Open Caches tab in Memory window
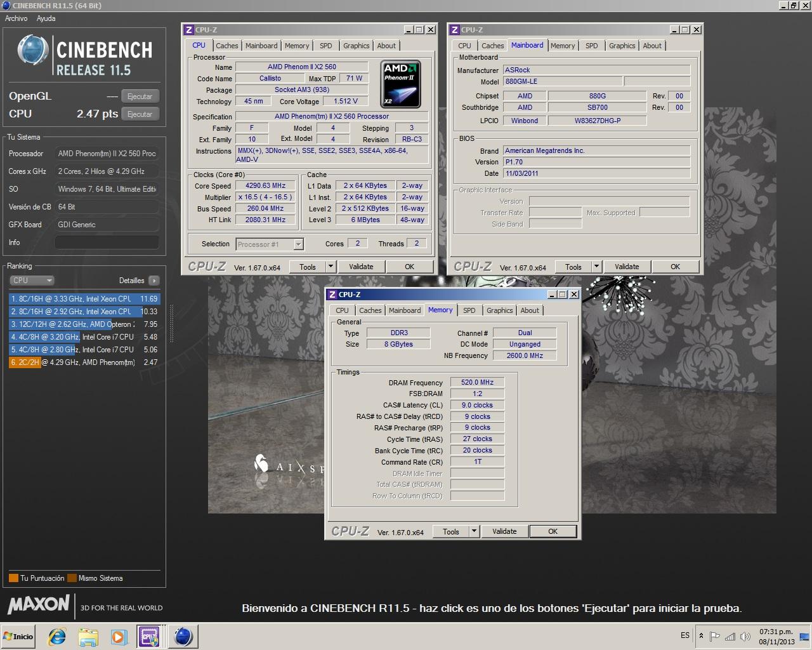Viewport: 812px width, 650px height. [370, 310]
